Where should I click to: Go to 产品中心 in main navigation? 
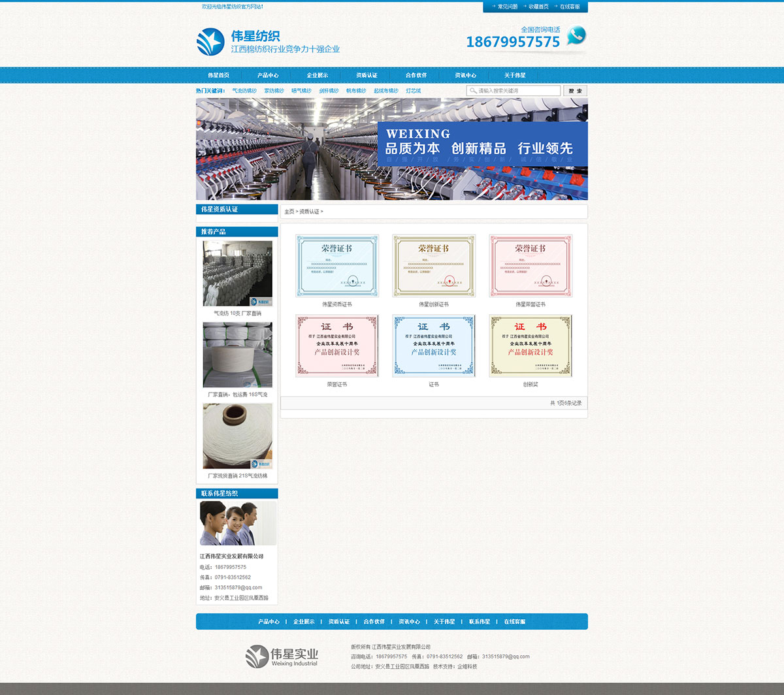pyautogui.click(x=268, y=75)
